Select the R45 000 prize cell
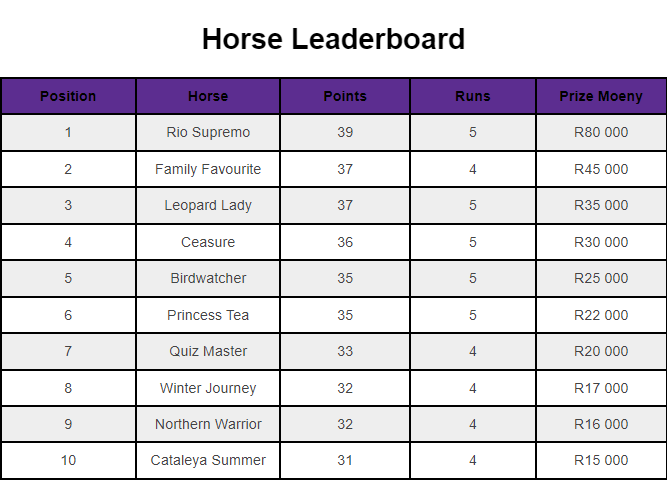Screen dimensions: 667x483 [x=601, y=169]
